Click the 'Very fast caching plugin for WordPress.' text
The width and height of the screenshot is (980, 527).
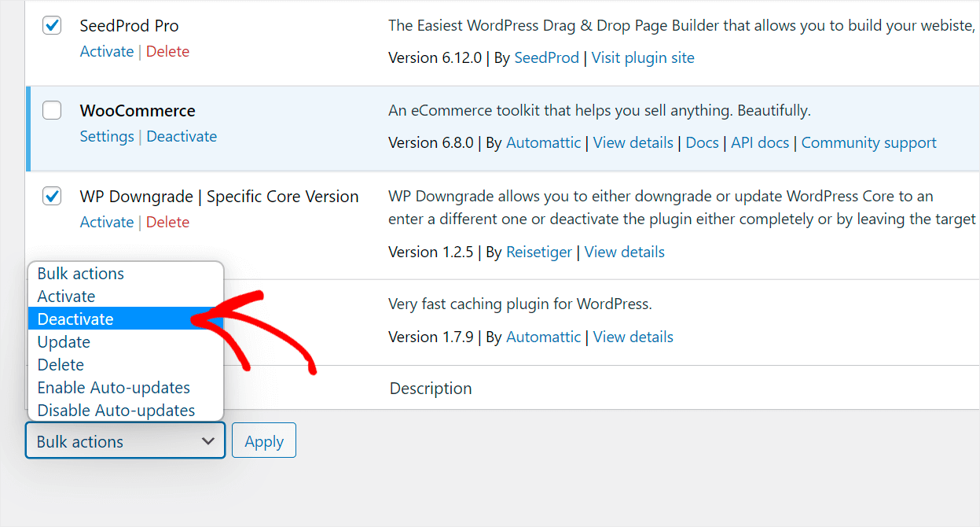(520, 304)
